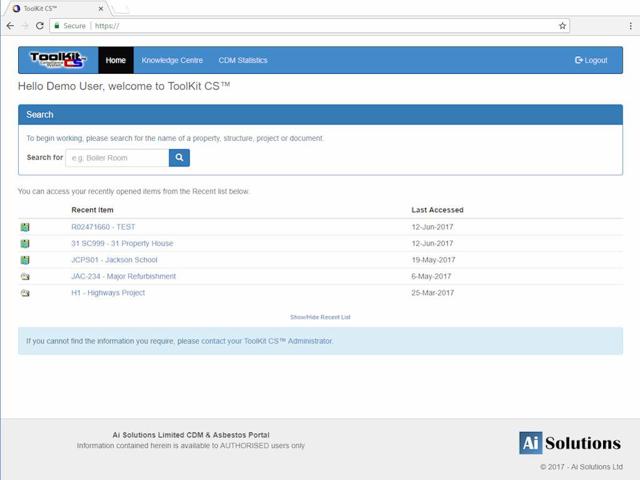The height and width of the screenshot is (480, 640).
Task: Click into the Search for input field
Action: pos(117,158)
